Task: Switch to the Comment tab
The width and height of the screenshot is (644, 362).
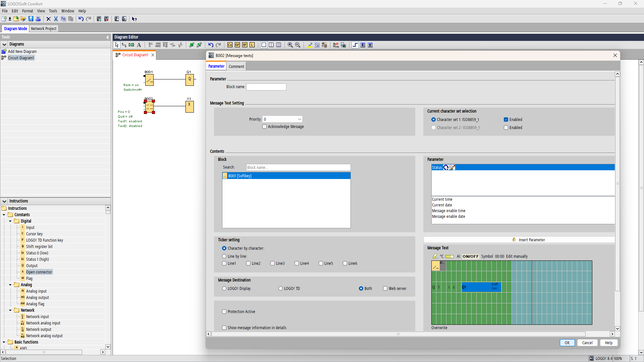Action: pos(236,66)
